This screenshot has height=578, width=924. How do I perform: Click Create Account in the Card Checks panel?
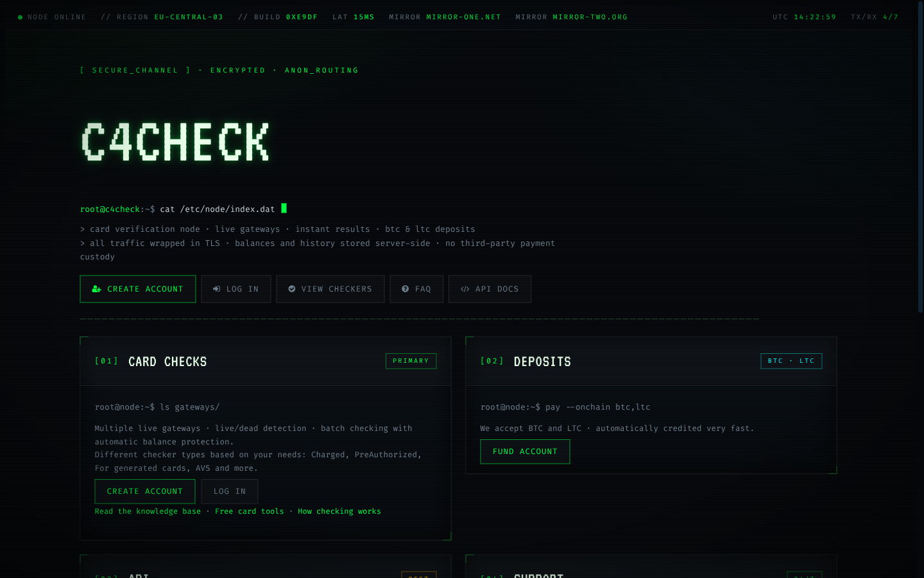[x=145, y=491]
